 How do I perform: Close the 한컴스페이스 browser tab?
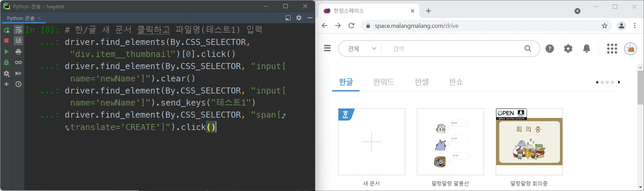[x=413, y=11]
